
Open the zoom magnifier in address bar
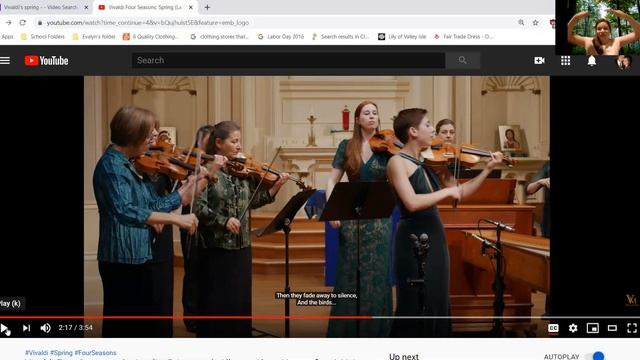point(521,23)
